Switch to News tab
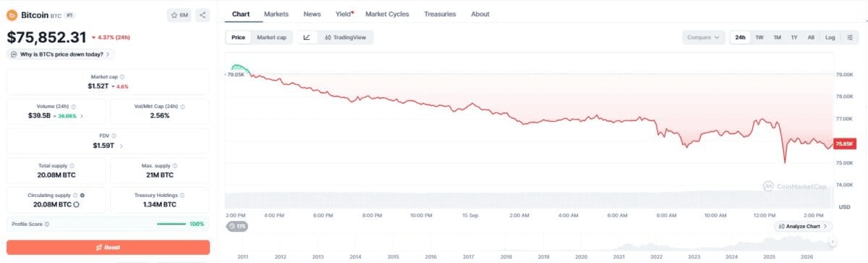 point(312,14)
